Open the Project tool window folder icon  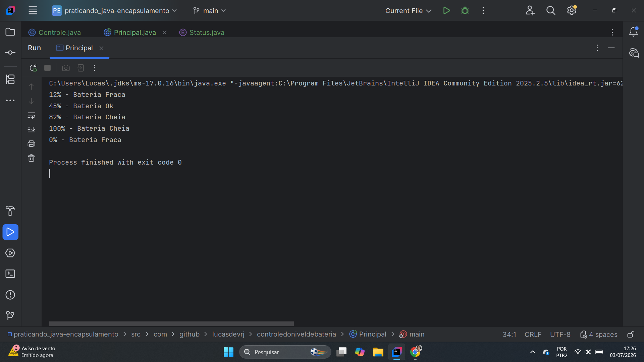point(10,32)
